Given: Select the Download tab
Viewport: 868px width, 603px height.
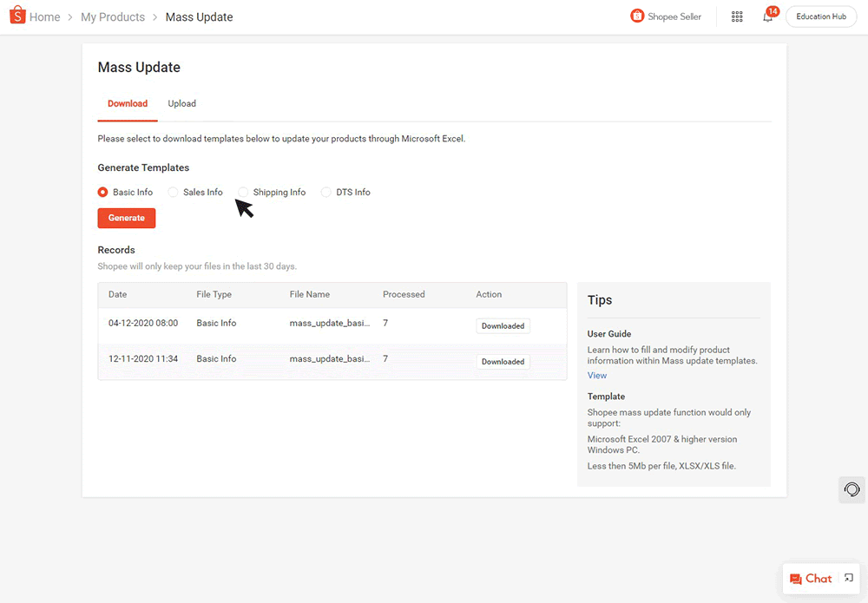Looking at the screenshot, I should 127,102.
